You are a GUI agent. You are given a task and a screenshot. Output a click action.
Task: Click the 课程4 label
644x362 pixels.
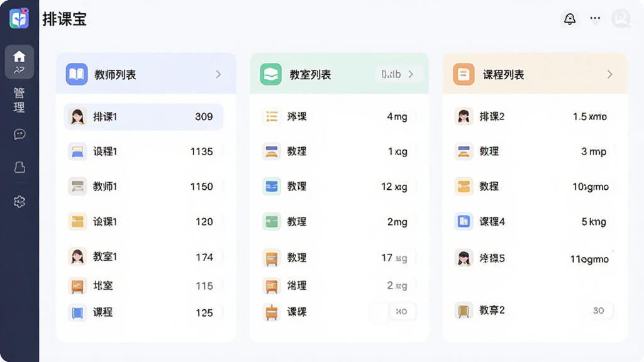click(x=492, y=222)
